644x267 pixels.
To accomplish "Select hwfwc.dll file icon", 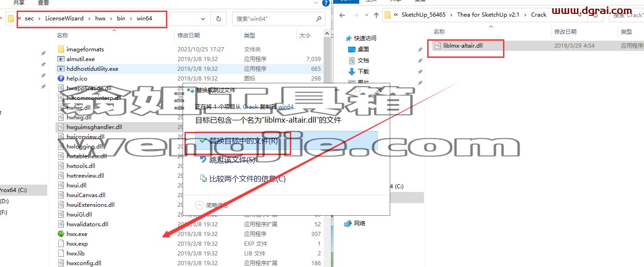I will click(x=61, y=107).
